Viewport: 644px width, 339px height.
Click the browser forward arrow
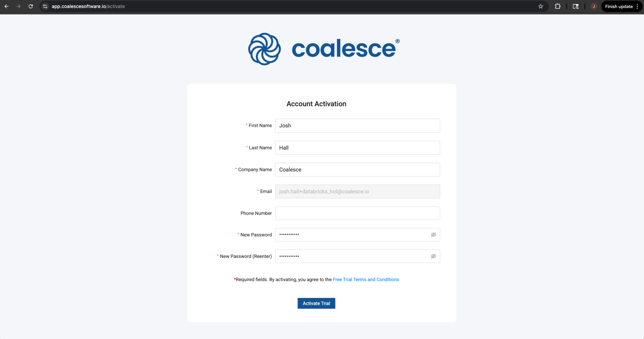(x=19, y=7)
